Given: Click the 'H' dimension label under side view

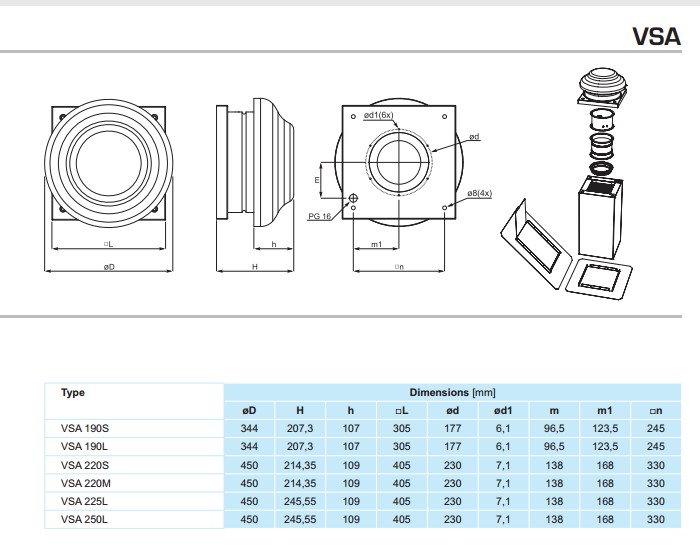Looking at the screenshot, I should (x=255, y=267).
